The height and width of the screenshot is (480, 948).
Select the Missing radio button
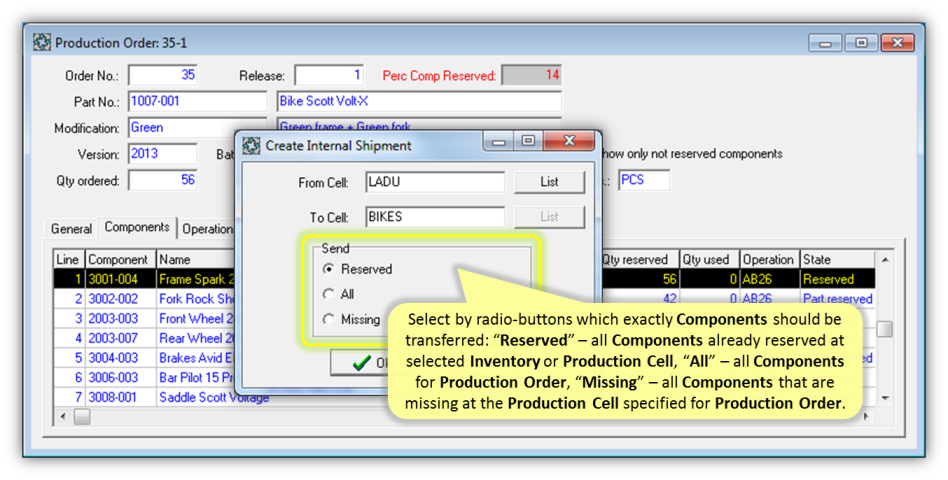click(x=328, y=319)
